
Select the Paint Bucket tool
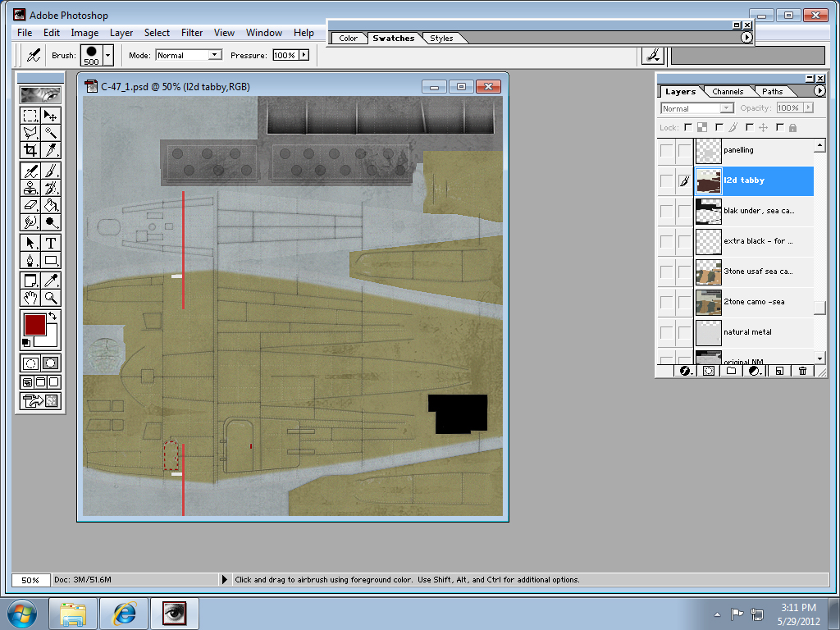point(50,205)
